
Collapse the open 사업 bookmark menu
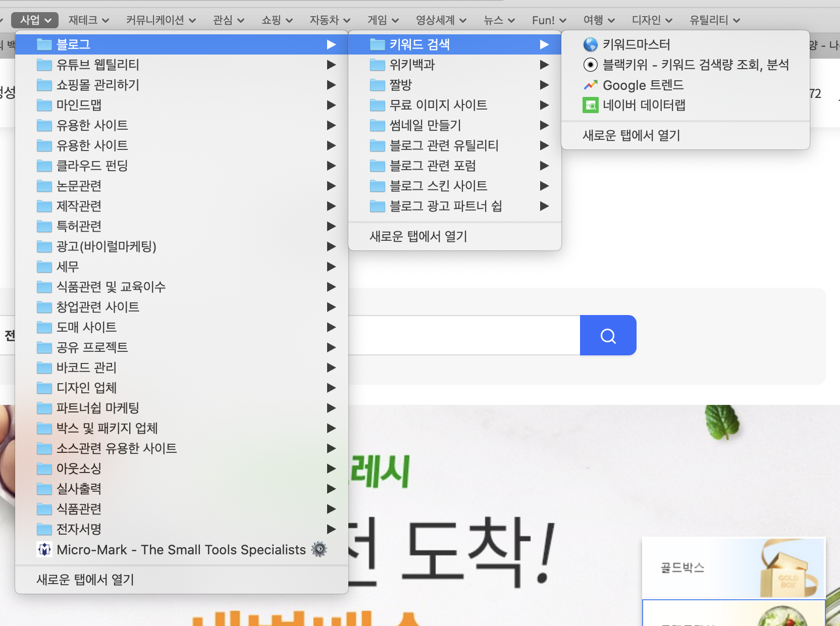pos(35,20)
